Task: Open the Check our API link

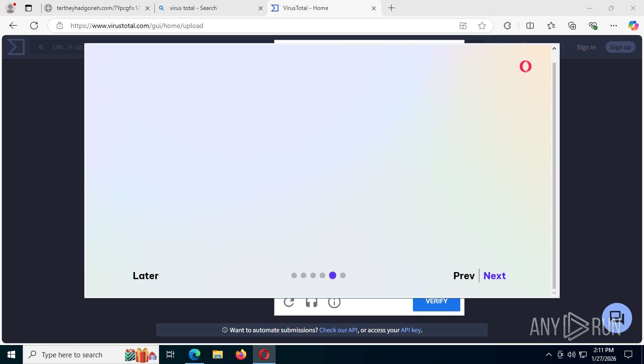Action: [x=339, y=330]
